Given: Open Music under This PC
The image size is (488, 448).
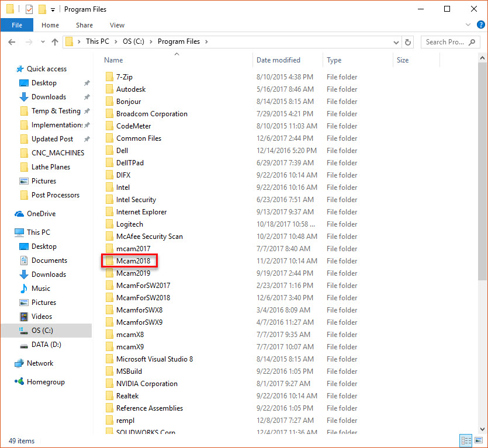Looking at the screenshot, I should (40, 288).
